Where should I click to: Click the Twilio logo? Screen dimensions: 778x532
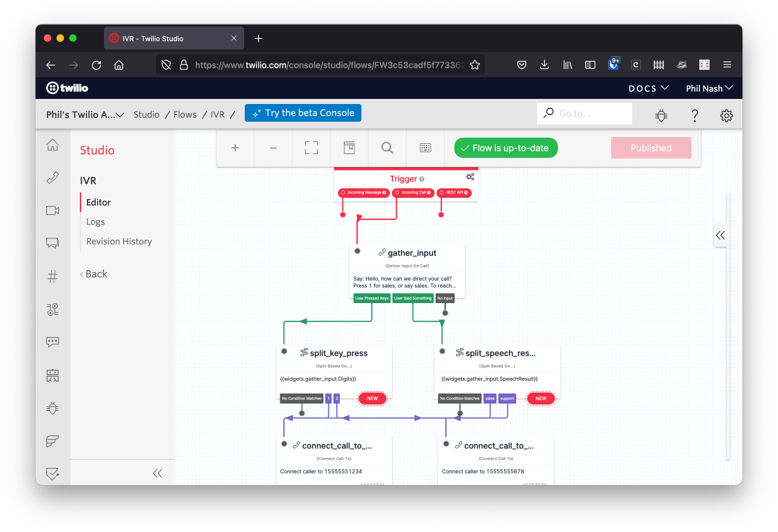coord(67,88)
